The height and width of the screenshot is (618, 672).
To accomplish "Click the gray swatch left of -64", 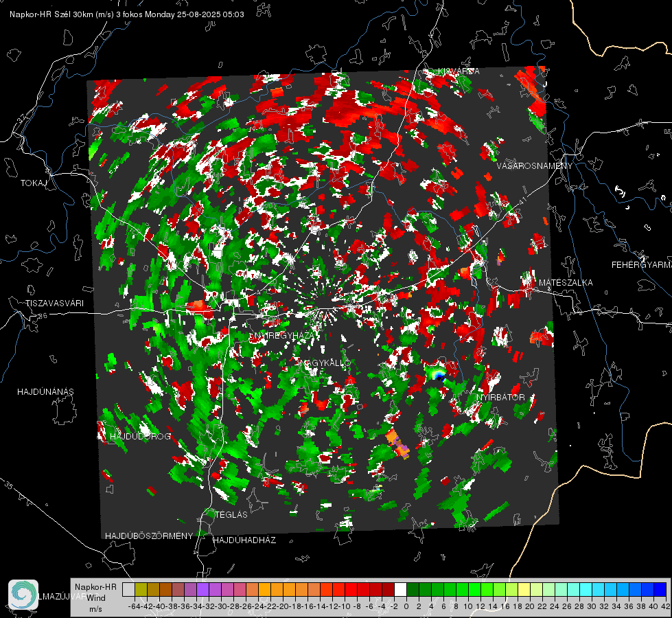I will [x=128, y=589].
